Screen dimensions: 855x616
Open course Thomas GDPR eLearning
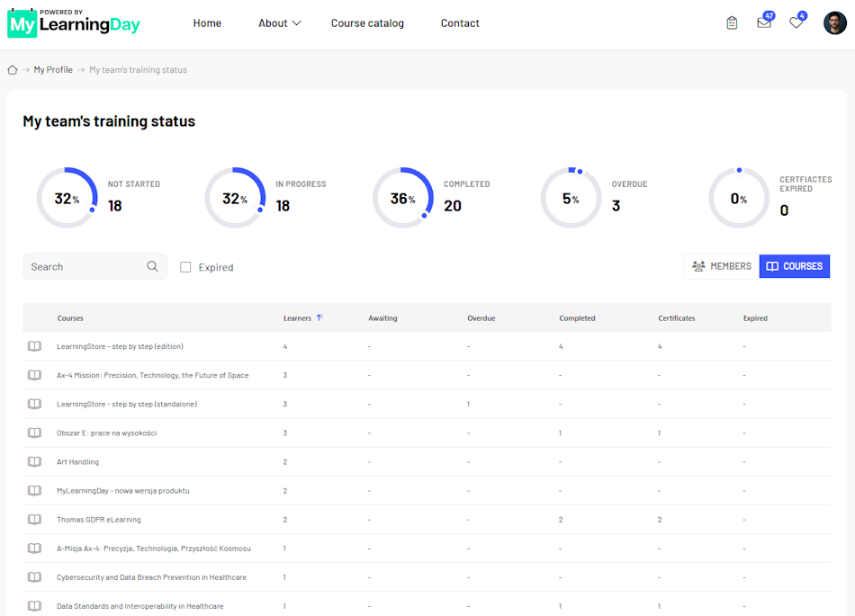[99, 520]
